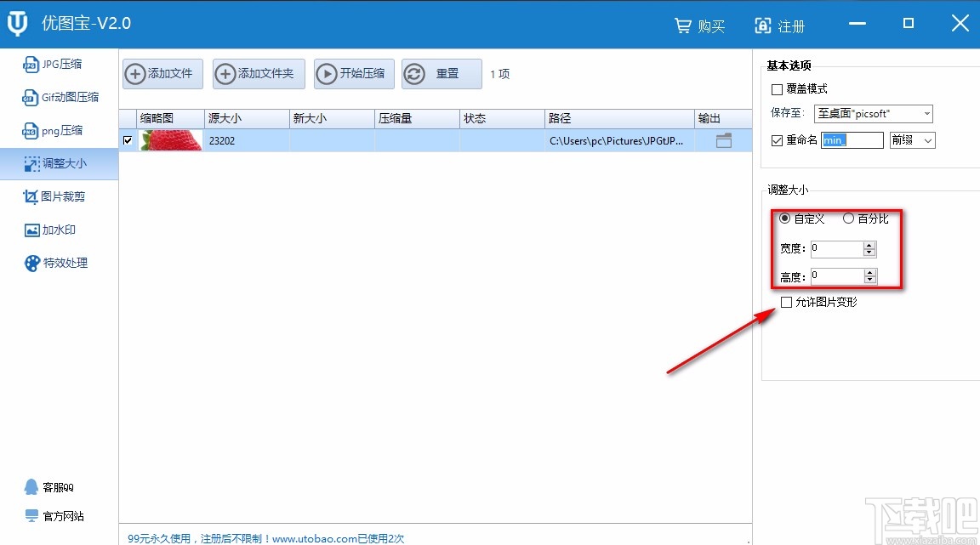The height and width of the screenshot is (545, 980).
Task: Select the 图片裁剪 cropping tool
Action: click(60, 196)
